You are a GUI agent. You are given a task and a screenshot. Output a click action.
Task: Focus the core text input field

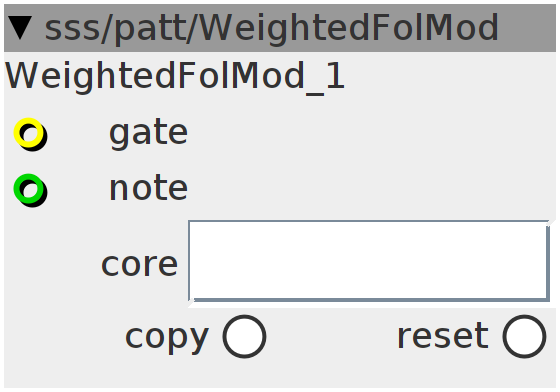[x=369, y=261]
